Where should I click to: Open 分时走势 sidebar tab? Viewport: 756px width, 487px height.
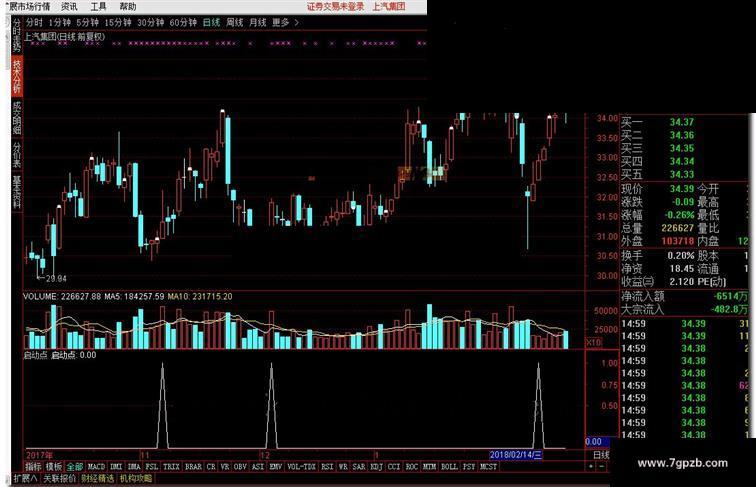point(17,35)
